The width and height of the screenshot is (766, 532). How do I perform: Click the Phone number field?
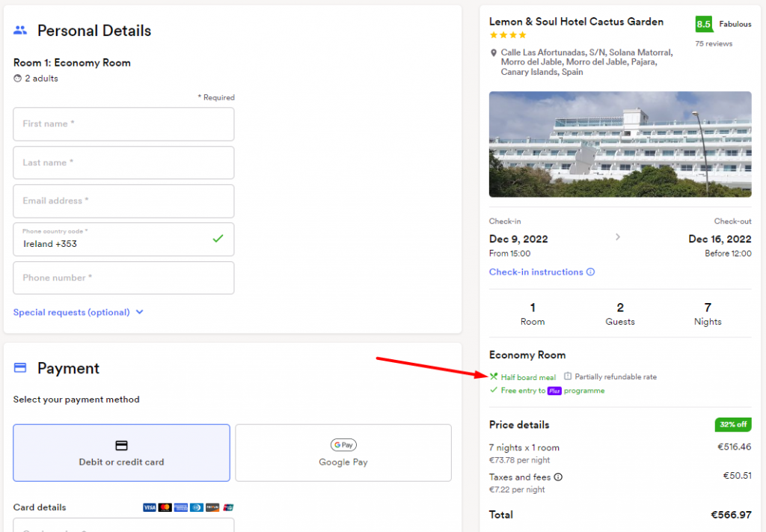tap(123, 278)
